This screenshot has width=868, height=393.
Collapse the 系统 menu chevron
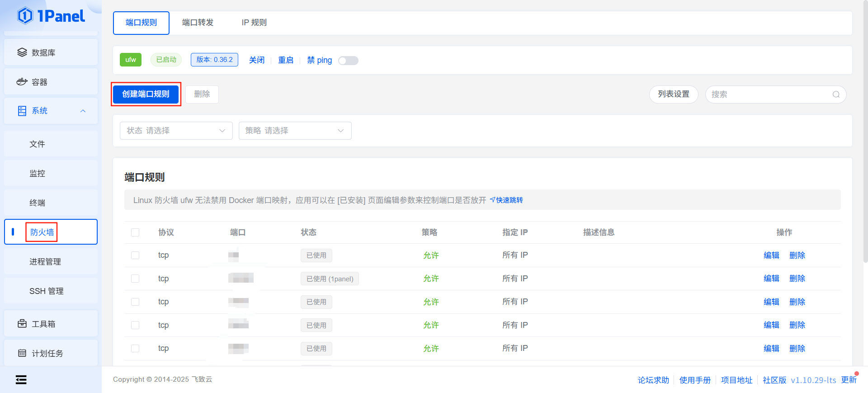point(83,111)
